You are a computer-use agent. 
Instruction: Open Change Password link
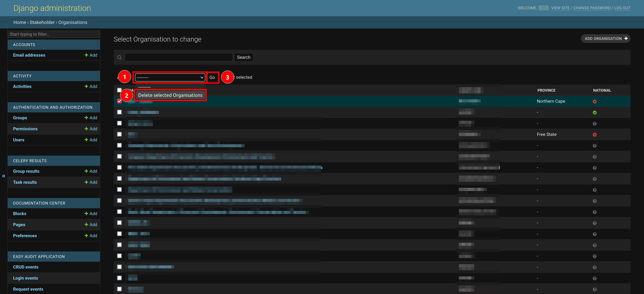[x=592, y=8]
